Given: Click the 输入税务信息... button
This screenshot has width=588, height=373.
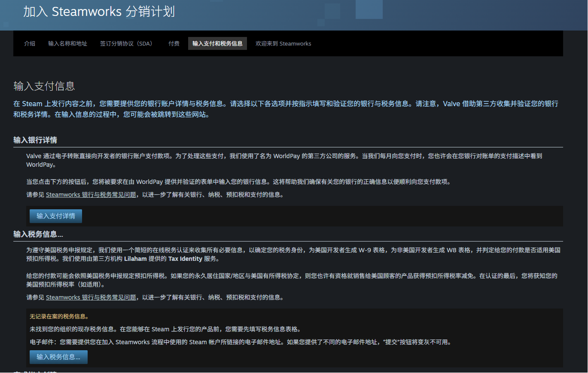Looking at the screenshot, I should 58,357.
